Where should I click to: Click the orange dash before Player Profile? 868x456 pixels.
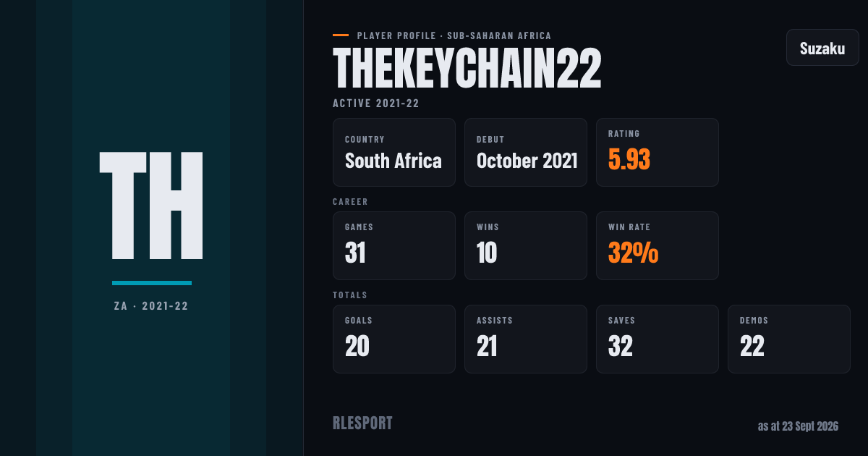tap(341, 35)
